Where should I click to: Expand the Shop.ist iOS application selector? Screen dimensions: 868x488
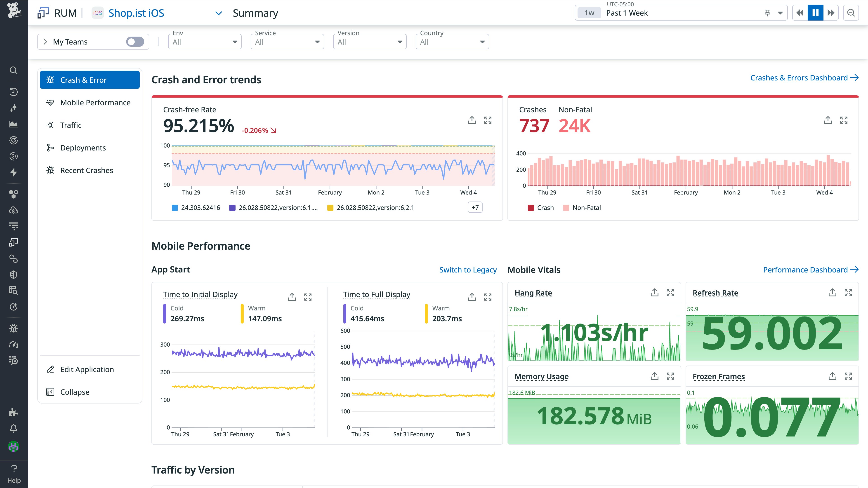(218, 13)
